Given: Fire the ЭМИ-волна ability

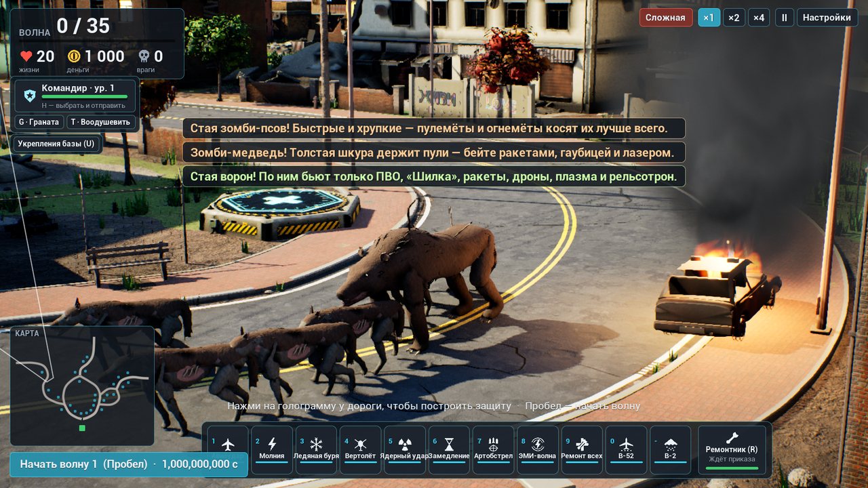Looking at the screenshot, I should coord(538,449).
